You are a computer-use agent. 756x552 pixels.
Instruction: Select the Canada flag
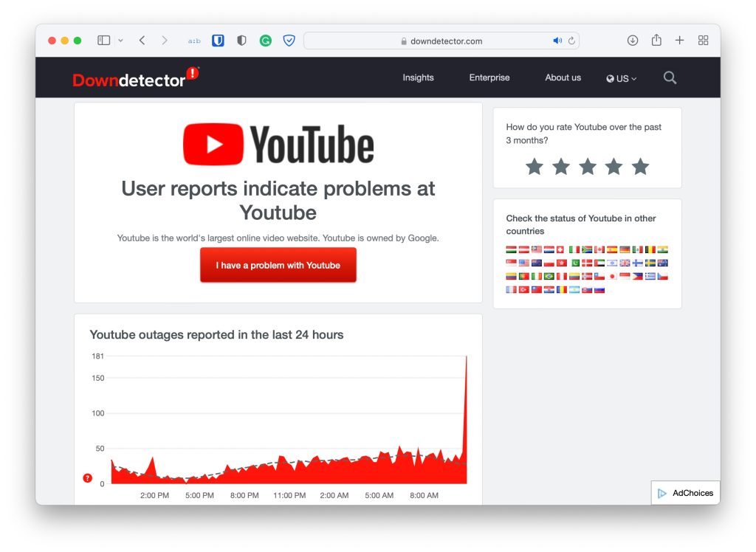[x=599, y=249]
